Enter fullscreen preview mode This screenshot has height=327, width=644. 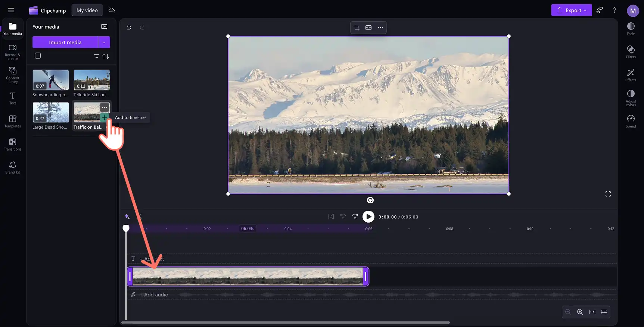608,194
